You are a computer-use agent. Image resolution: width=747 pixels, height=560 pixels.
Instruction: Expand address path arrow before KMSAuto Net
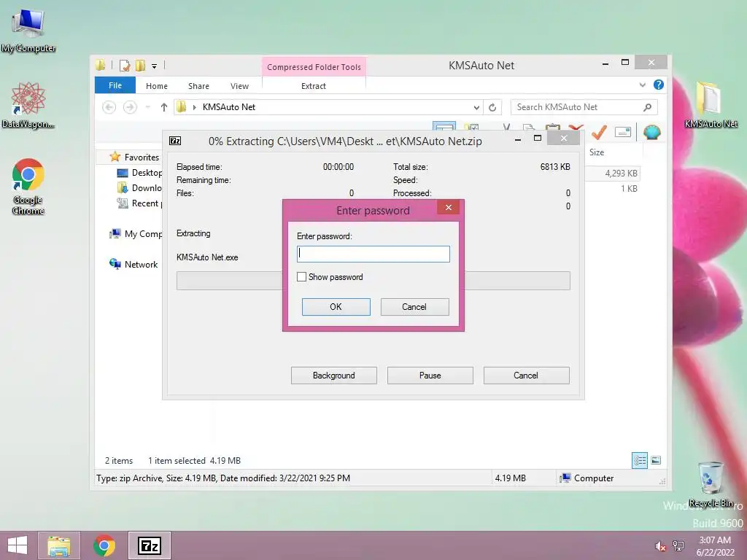click(x=194, y=107)
